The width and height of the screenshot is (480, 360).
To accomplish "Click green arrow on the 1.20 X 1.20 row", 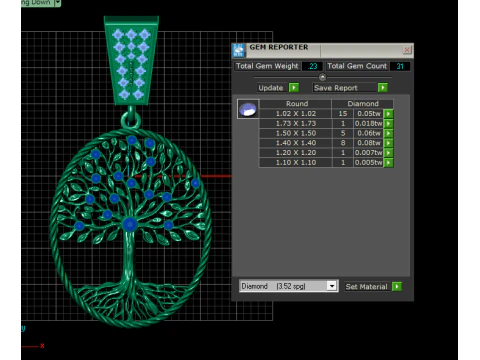I will click(x=388, y=153).
